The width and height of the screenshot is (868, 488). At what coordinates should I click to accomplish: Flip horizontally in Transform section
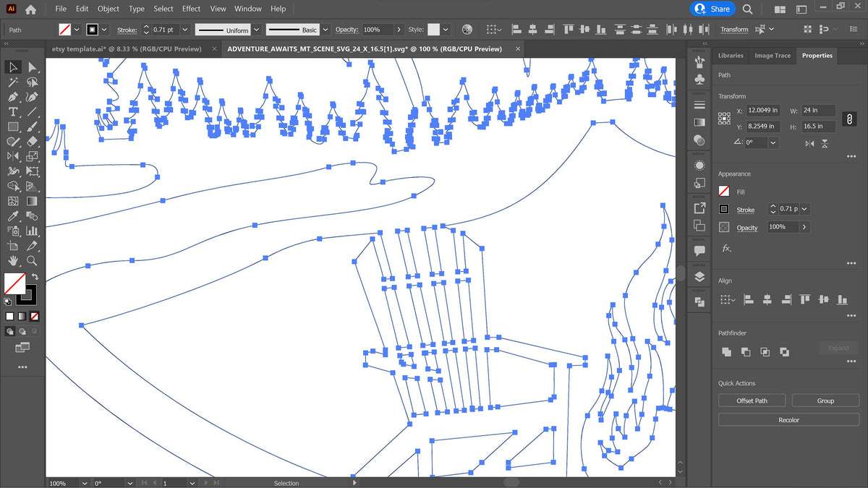pos(811,144)
